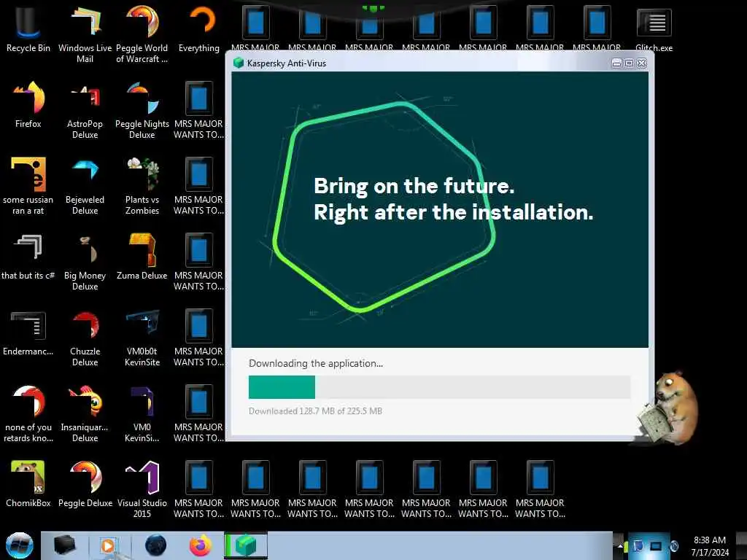Maximize the Kaspersky Anti-Virus window
This screenshot has height=560, width=747.
(629, 63)
